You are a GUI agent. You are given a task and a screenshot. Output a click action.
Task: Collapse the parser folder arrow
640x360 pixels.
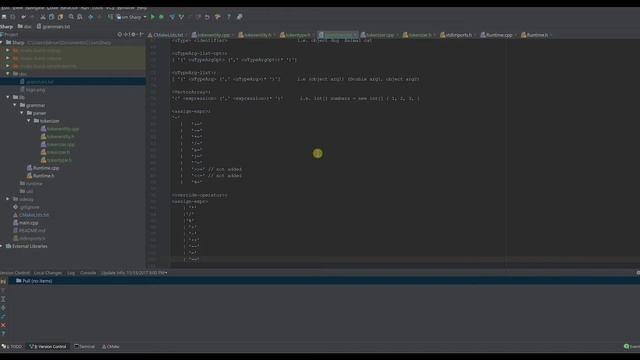coord(22,113)
